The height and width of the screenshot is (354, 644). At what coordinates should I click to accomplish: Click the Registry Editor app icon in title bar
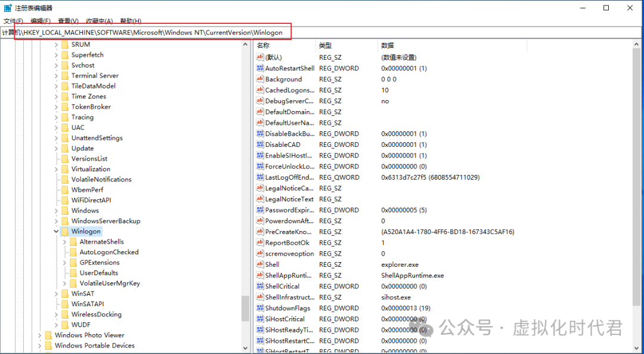tap(8, 8)
